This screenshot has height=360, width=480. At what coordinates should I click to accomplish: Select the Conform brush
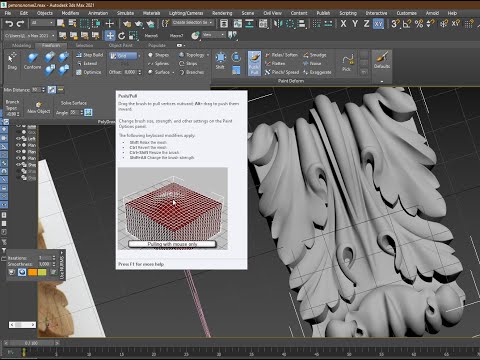click(x=32, y=61)
